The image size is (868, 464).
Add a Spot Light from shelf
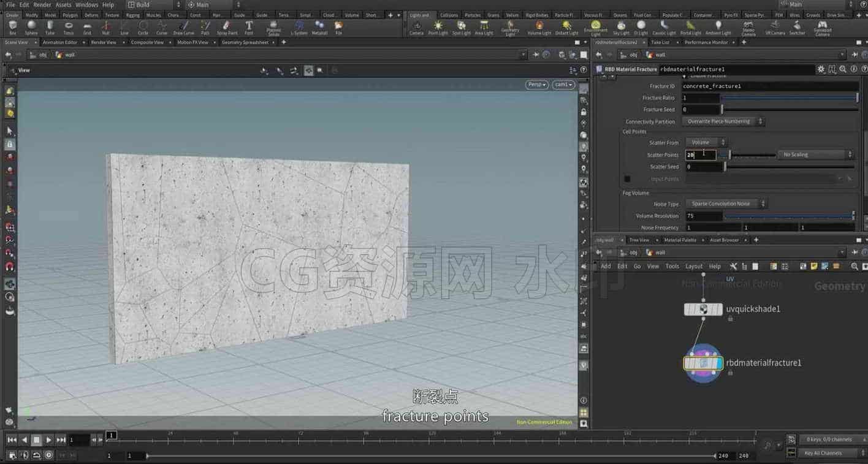[461, 27]
